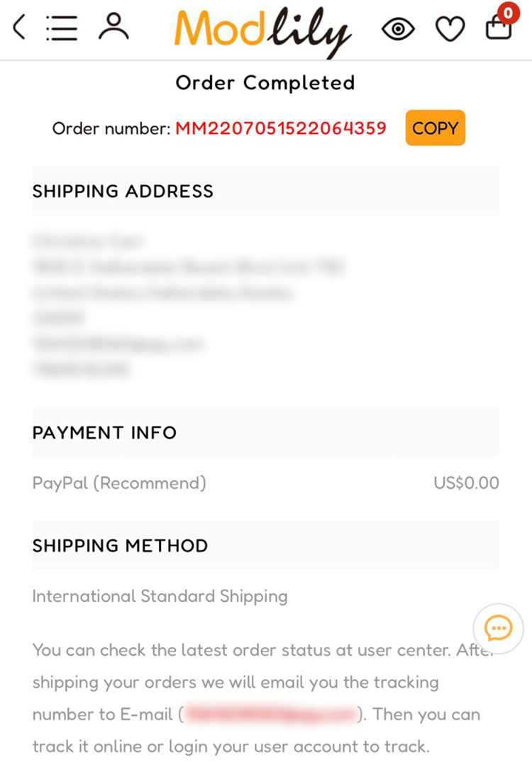The width and height of the screenshot is (532, 777).
Task: Open the hamburger menu list
Action: tap(62, 28)
